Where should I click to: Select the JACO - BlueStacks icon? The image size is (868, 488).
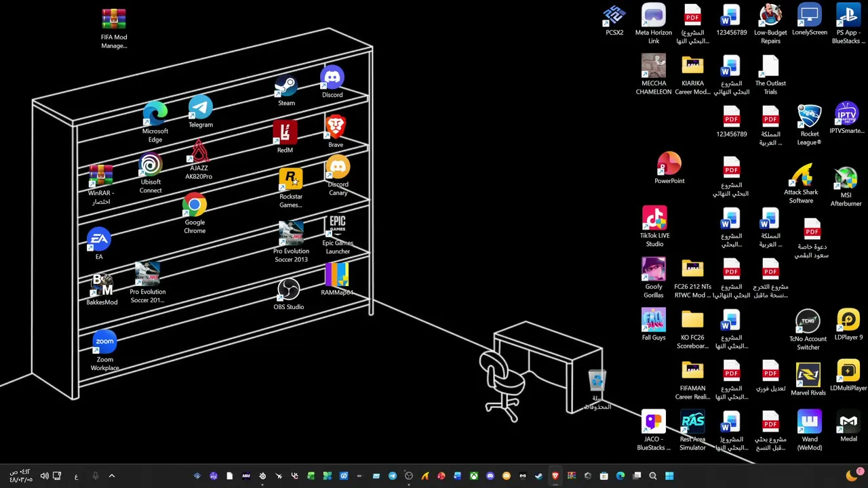pyautogui.click(x=654, y=431)
